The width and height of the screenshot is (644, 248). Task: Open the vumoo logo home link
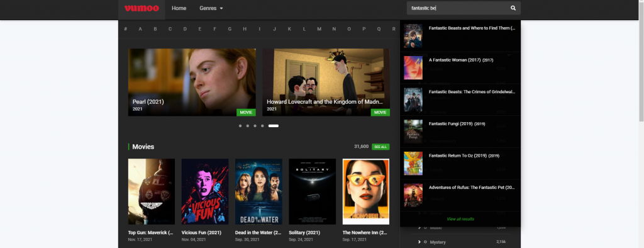[142, 8]
